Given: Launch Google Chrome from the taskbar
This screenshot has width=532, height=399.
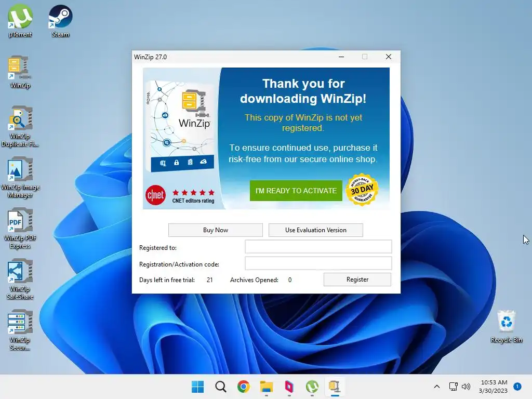Looking at the screenshot, I should 243,387.
